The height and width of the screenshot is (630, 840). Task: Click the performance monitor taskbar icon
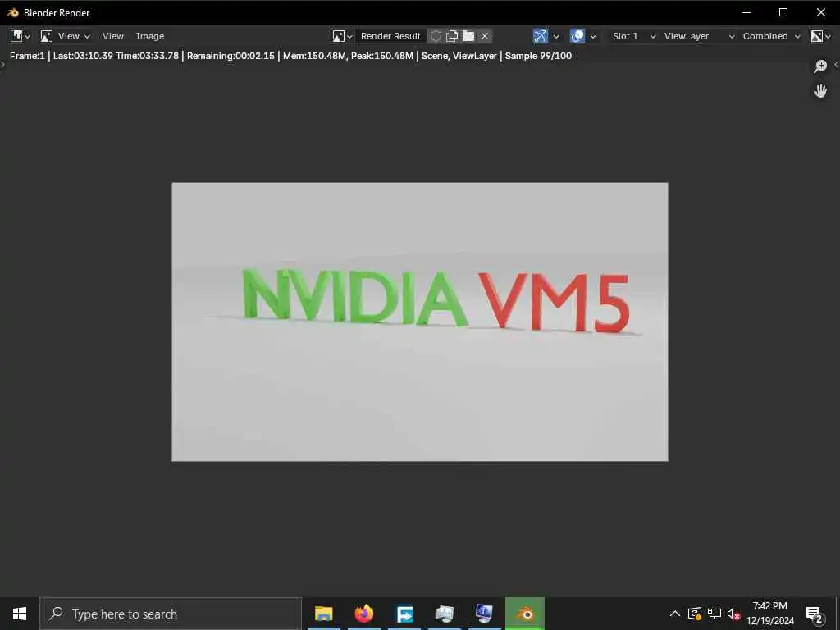coord(444,614)
